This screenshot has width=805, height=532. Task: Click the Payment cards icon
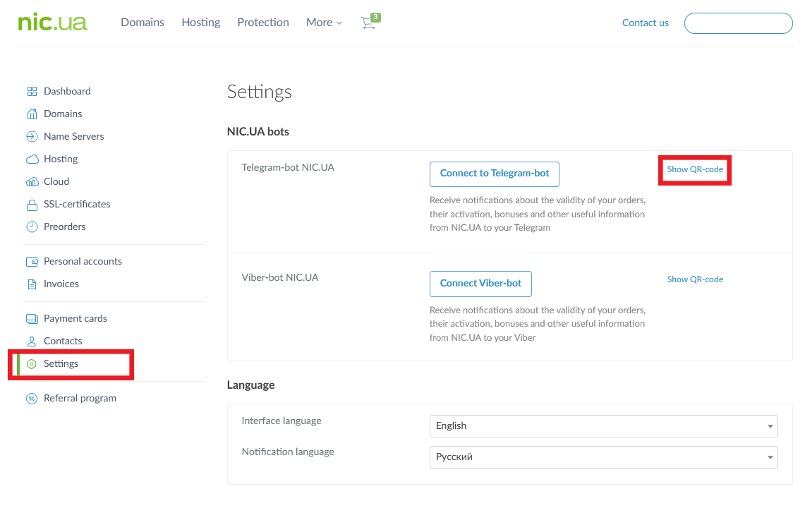click(32, 318)
